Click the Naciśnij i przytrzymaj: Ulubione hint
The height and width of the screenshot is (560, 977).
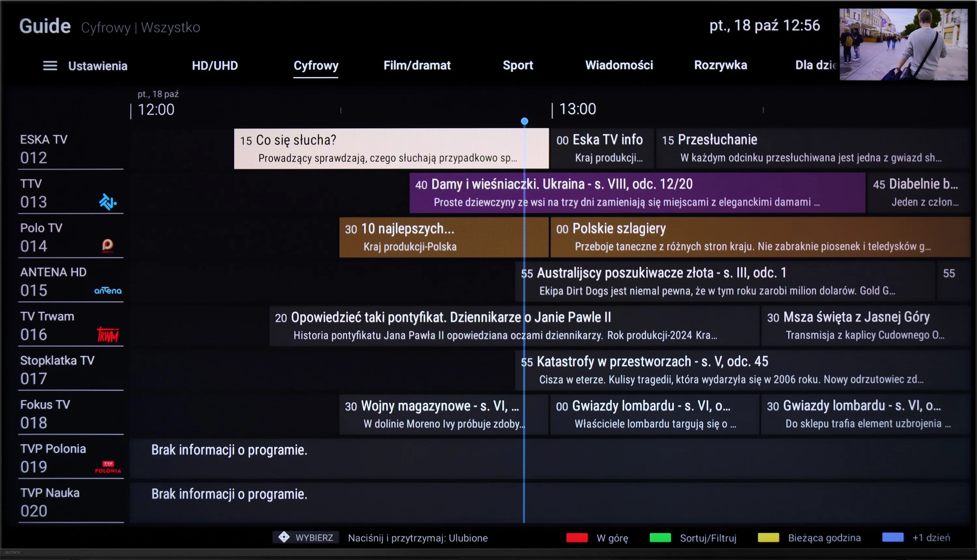pos(418,538)
